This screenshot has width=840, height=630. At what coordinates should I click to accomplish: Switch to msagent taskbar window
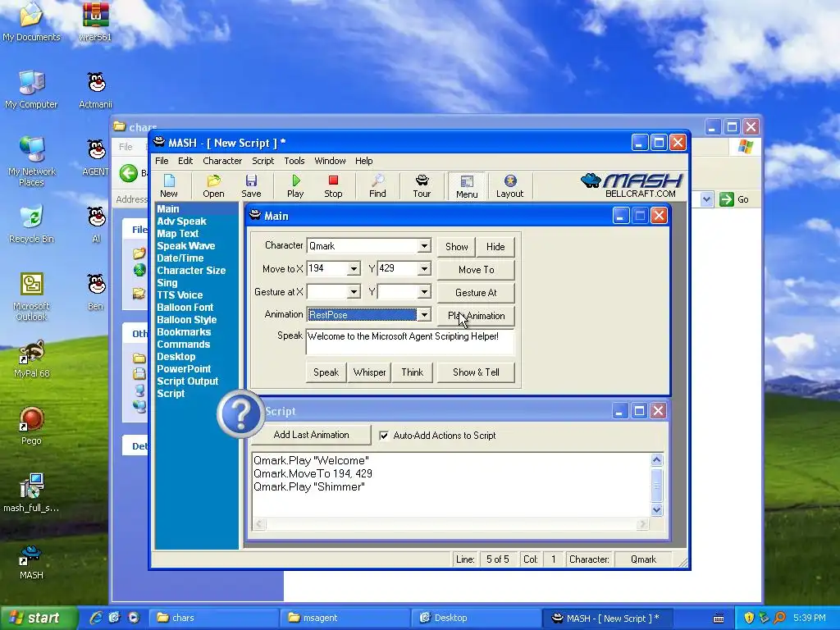[344, 618]
